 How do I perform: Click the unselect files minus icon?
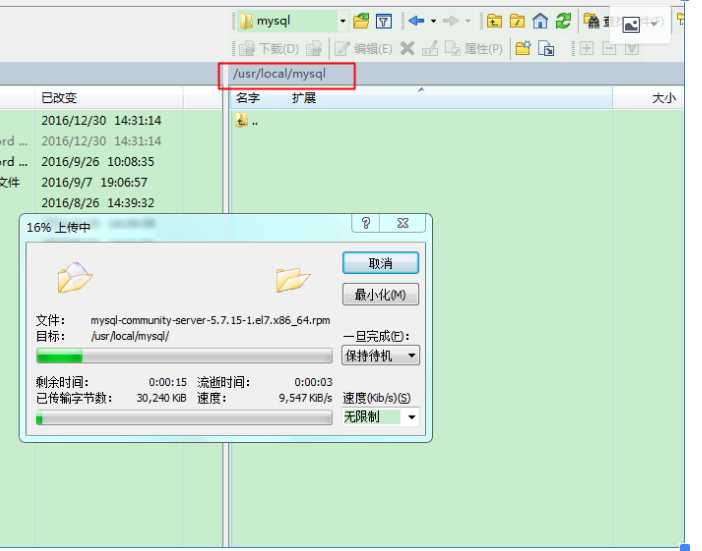tap(609, 48)
